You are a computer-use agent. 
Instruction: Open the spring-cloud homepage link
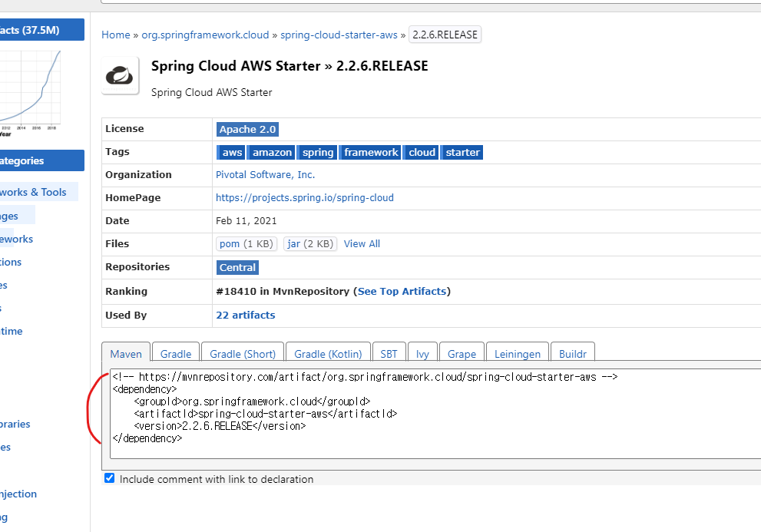pos(304,197)
